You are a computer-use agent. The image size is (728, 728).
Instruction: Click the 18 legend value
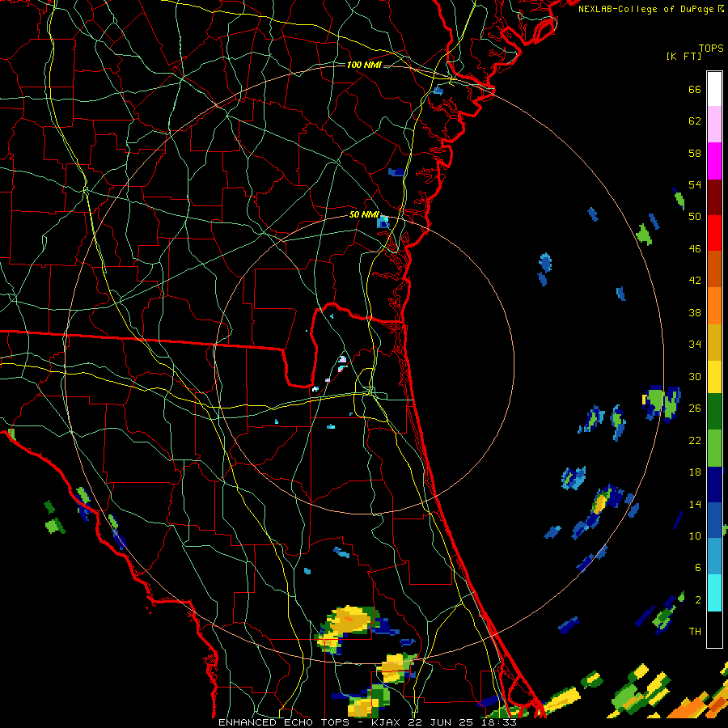695,472
